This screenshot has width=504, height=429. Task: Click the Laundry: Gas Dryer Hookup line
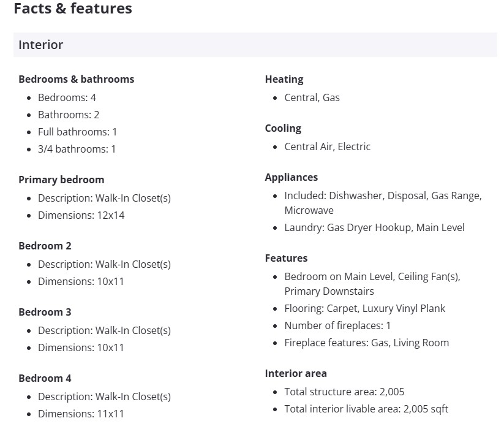click(374, 227)
